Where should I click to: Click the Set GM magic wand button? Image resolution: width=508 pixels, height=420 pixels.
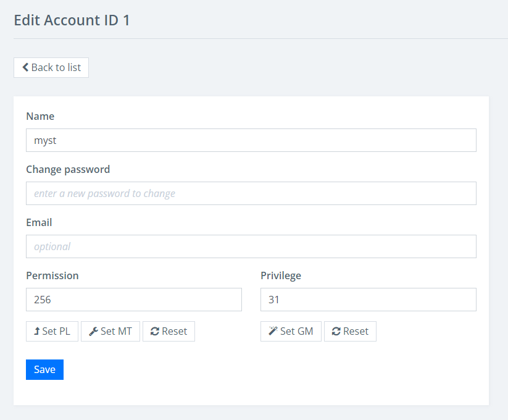tap(291, 331)
